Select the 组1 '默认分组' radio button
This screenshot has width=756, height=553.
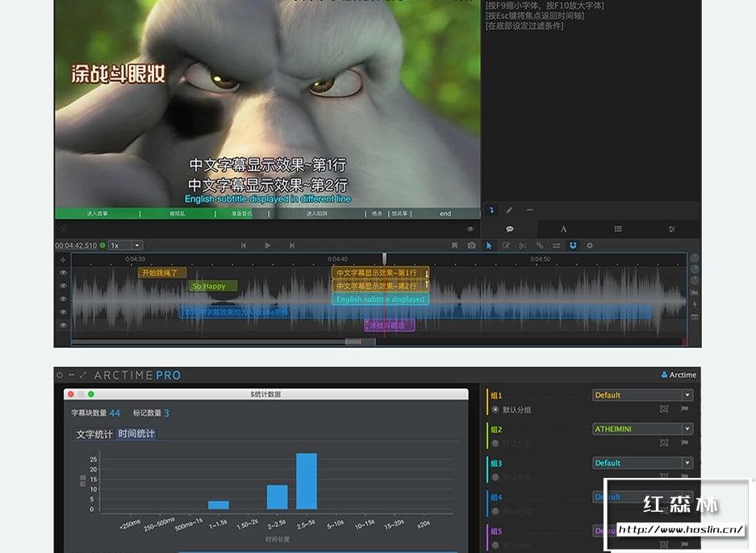coord(495,409)
